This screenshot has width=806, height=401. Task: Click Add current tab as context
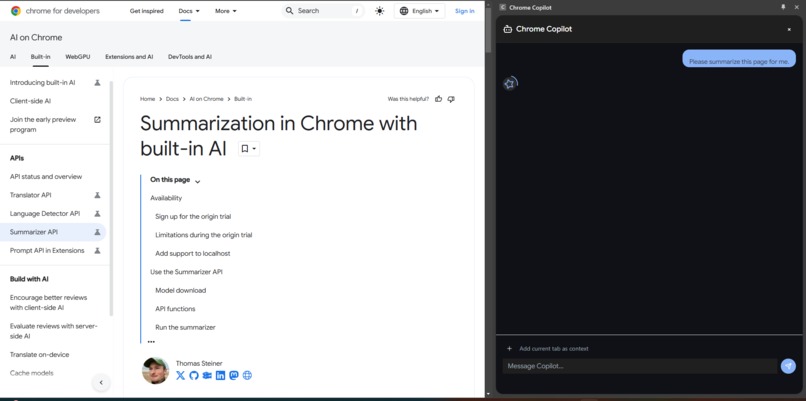click(547, 349)
